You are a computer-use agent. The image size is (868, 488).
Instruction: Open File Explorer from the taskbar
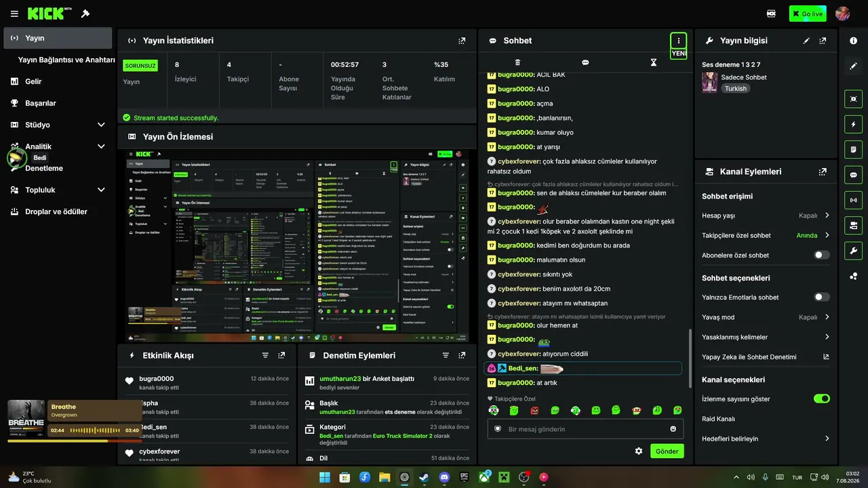[x=384, y=477]
